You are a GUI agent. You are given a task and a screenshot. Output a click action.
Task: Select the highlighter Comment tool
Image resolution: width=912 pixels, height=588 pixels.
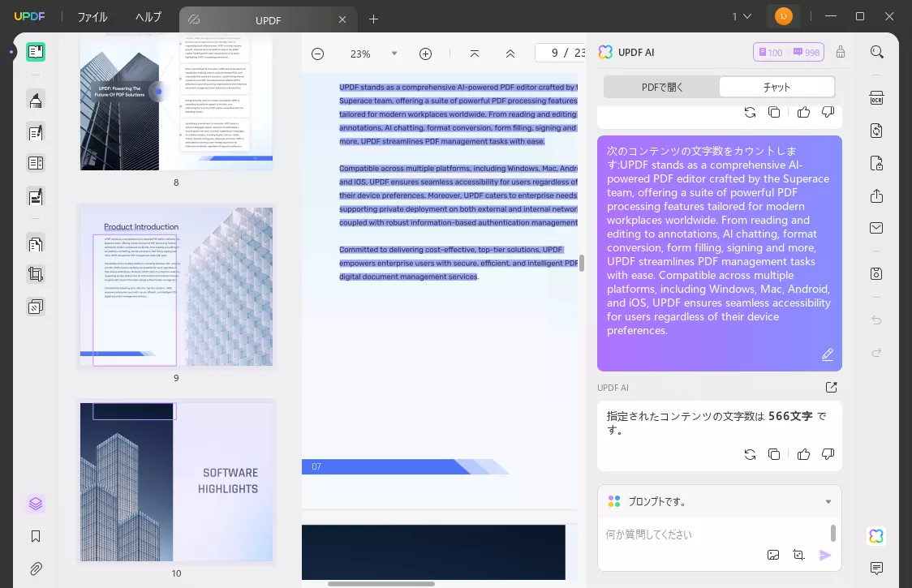coord(36,100)
